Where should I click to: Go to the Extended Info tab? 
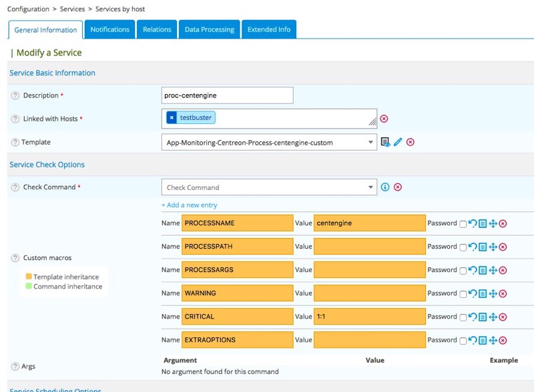pos(269,29)
